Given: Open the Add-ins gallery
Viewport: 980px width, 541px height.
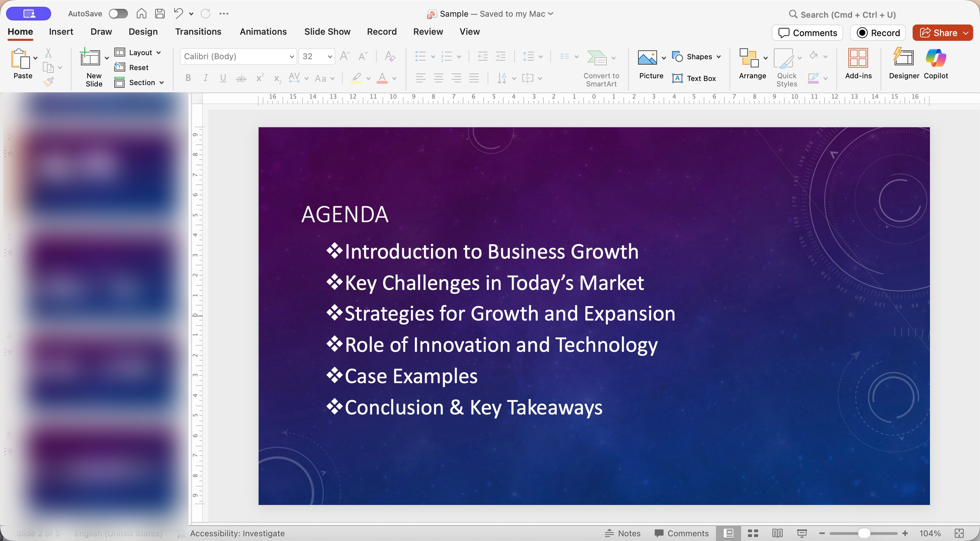Looking at the screenshot, I should (x=858, y=63).
